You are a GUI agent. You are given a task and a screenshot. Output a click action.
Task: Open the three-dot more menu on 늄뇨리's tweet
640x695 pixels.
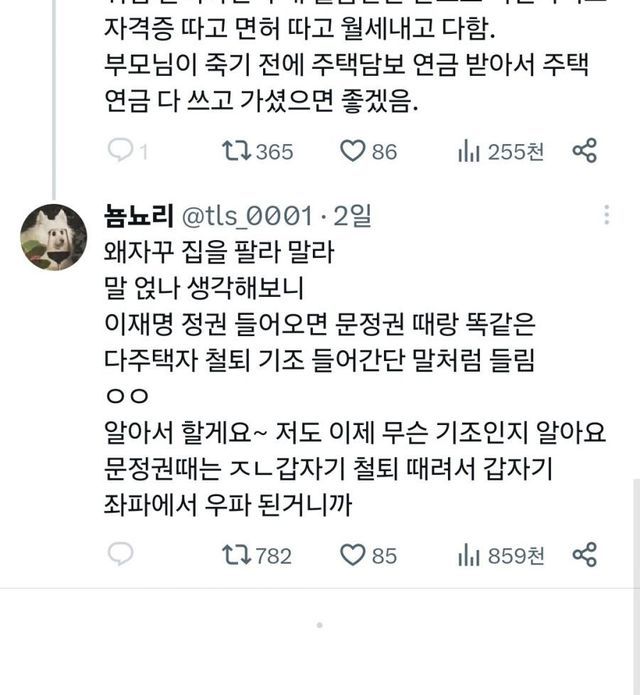(606, 216)
